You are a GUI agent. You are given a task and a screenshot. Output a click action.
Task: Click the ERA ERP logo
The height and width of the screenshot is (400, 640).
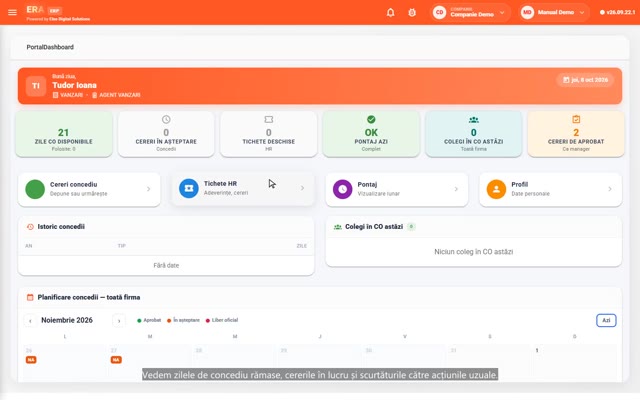44,10
